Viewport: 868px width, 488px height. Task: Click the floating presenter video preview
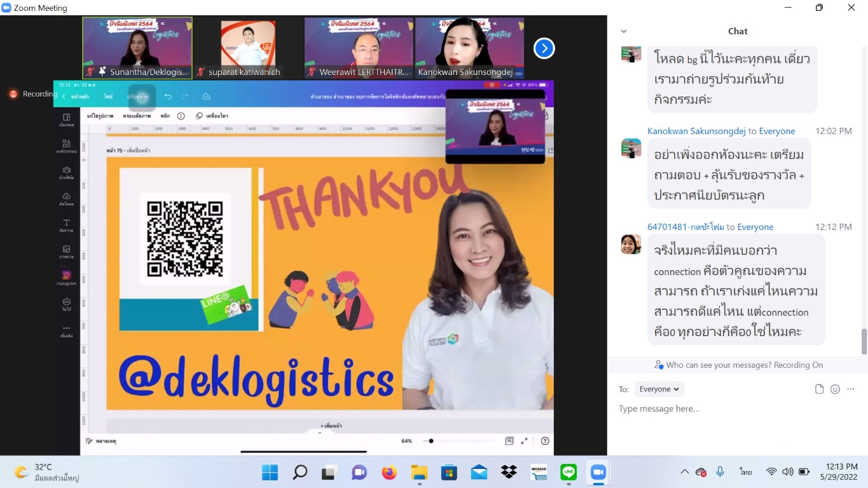click(x=495, y=127)
